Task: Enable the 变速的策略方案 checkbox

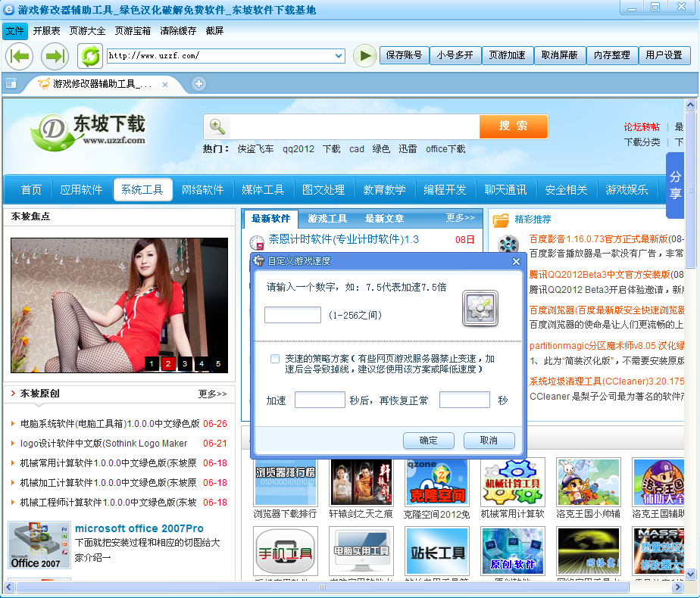Action: pos(275,359)
